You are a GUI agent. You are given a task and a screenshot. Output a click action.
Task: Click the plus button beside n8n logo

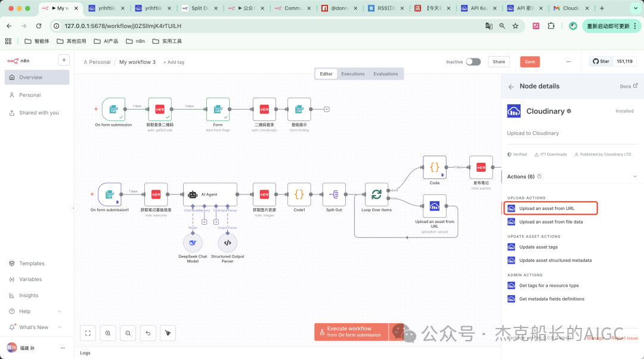pos(64,60)
